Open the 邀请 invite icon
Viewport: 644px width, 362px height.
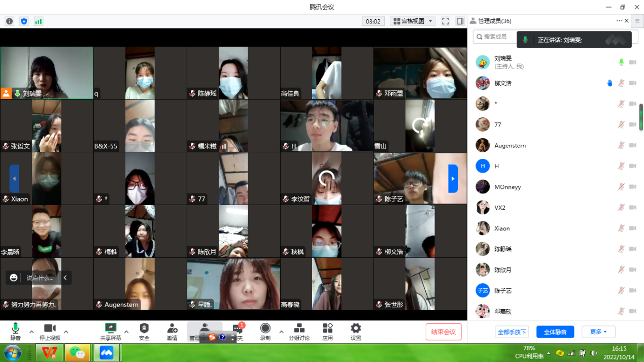click(172, 332)
